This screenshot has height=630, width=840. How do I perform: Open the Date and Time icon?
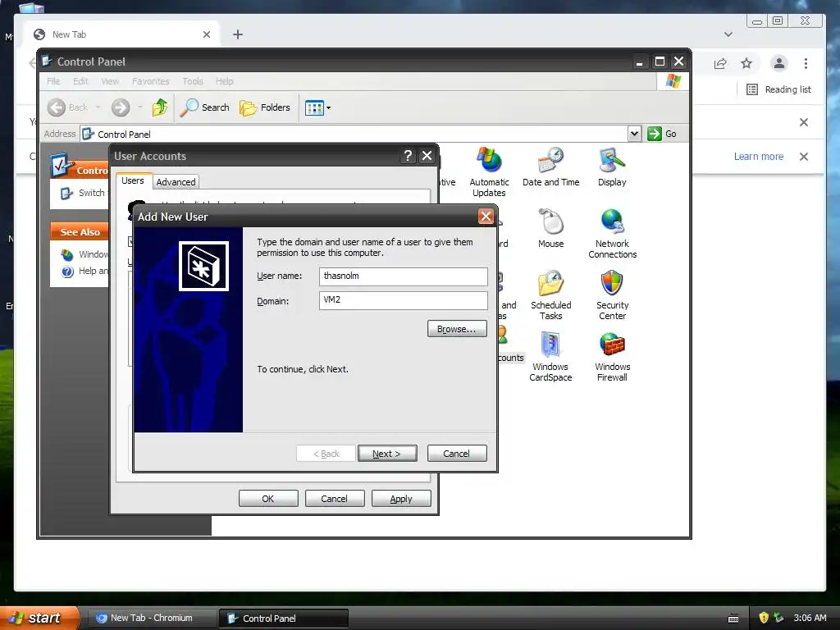(x=550, y=167)
